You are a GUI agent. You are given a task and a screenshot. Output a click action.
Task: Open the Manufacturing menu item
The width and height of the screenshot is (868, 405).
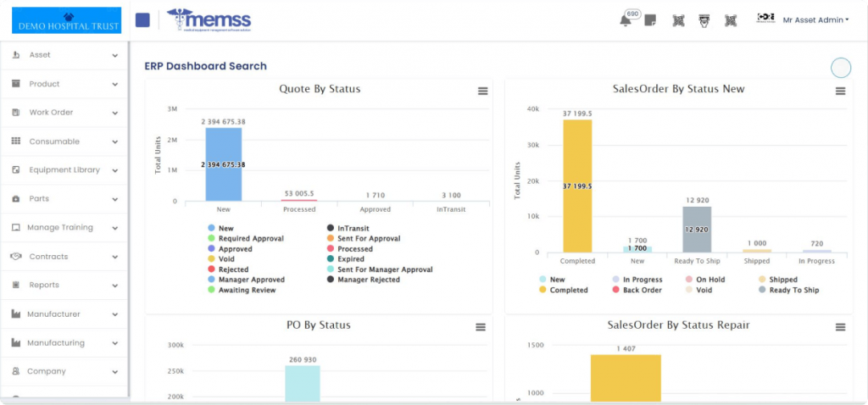click(65, 343)
